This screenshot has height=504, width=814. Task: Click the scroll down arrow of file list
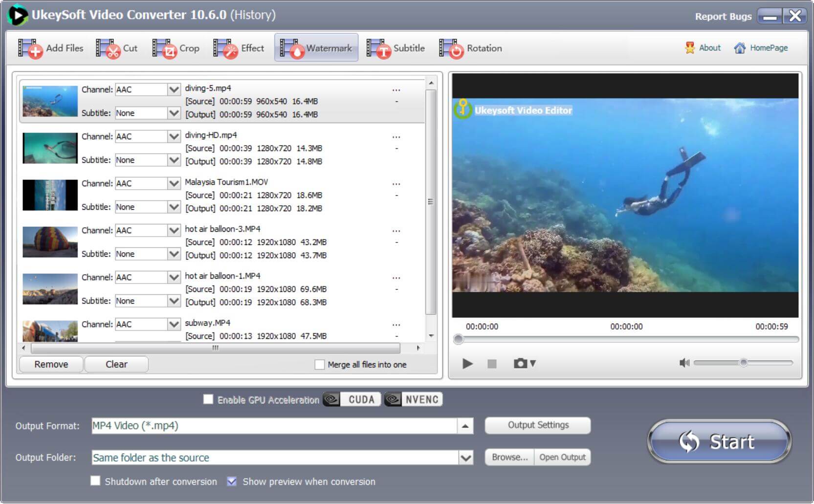[x=431, y=336]
